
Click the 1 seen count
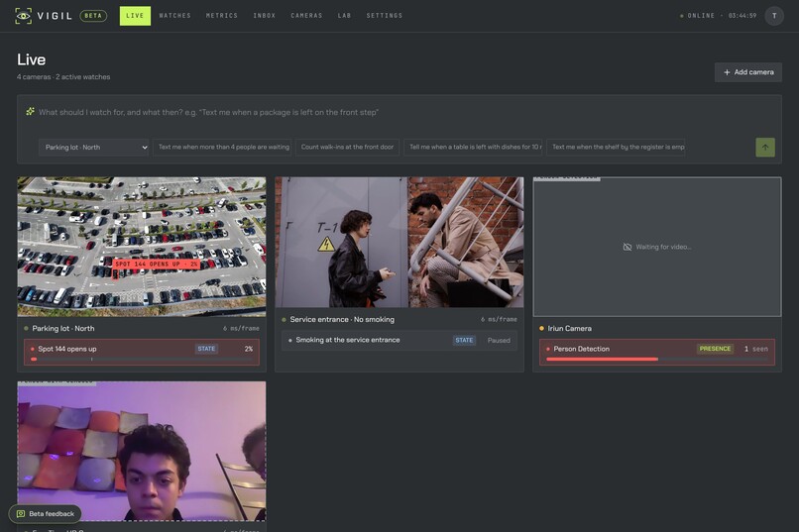click(756, 349)
